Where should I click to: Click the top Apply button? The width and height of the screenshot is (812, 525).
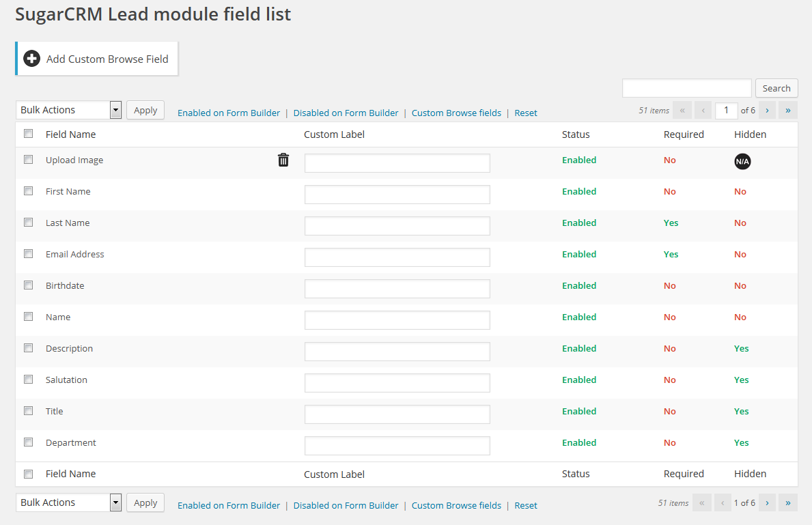145,110
